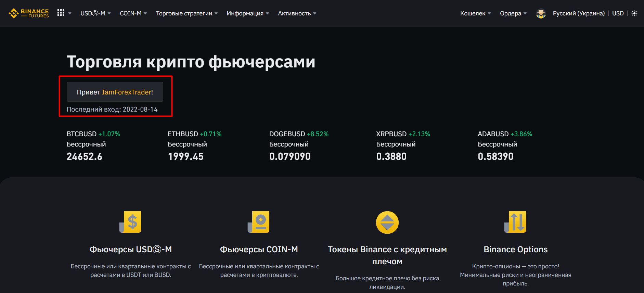The width and height of the screenshot is (644, 293).
Task: Click description about расчетами в криптовалюте
Action: (259, 270)
